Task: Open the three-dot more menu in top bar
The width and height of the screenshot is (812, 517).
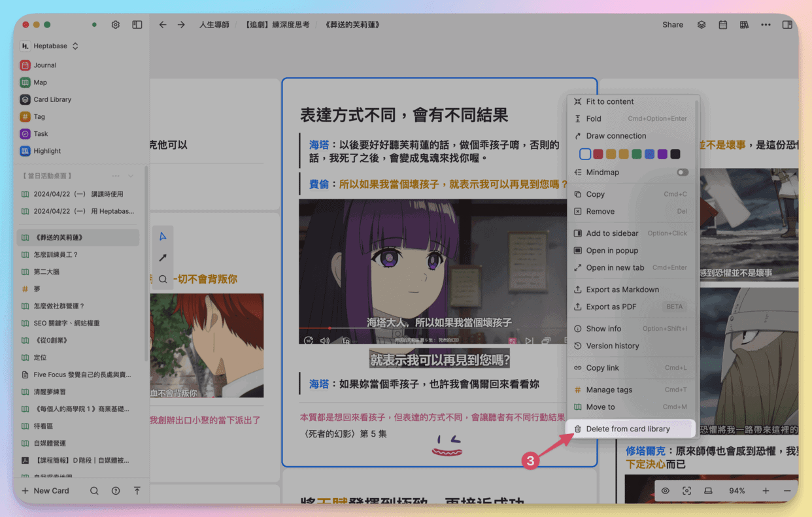Action: (766, 25)
